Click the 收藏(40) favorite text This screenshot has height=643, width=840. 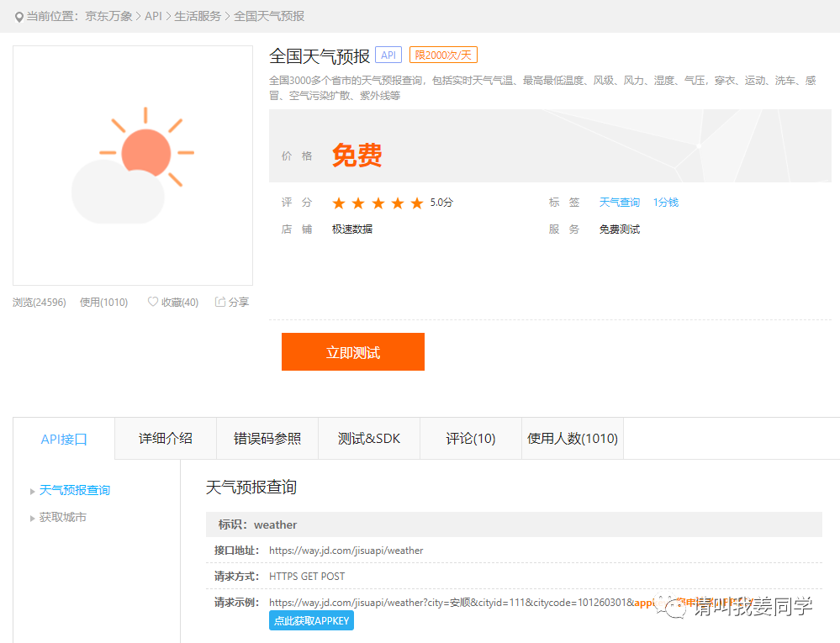(179, 303)
